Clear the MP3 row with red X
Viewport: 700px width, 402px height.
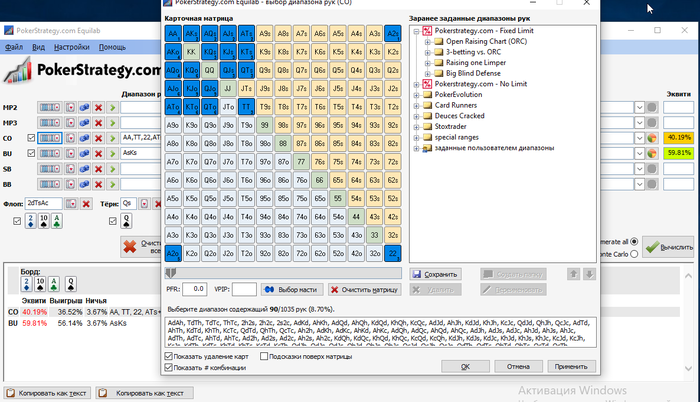pos(99,123)
